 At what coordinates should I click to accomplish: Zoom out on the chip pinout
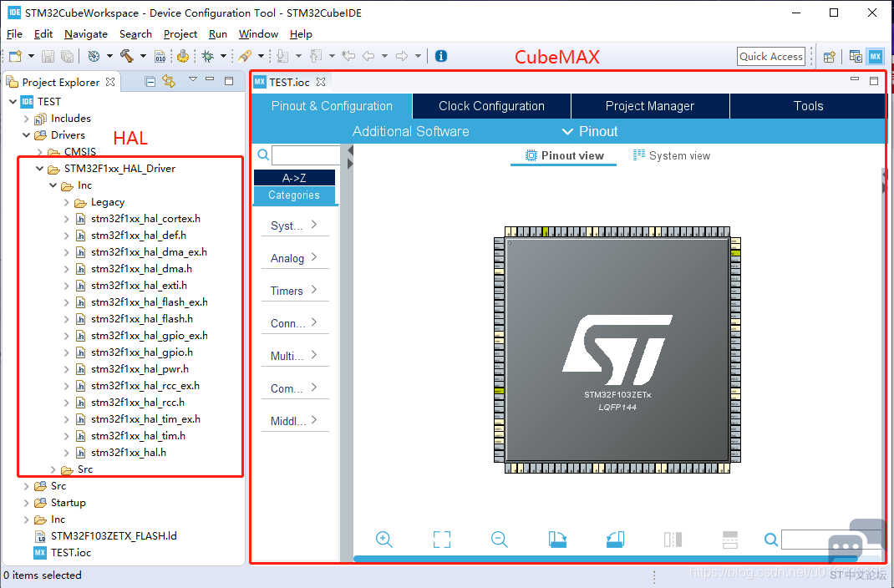click(500, 539)
